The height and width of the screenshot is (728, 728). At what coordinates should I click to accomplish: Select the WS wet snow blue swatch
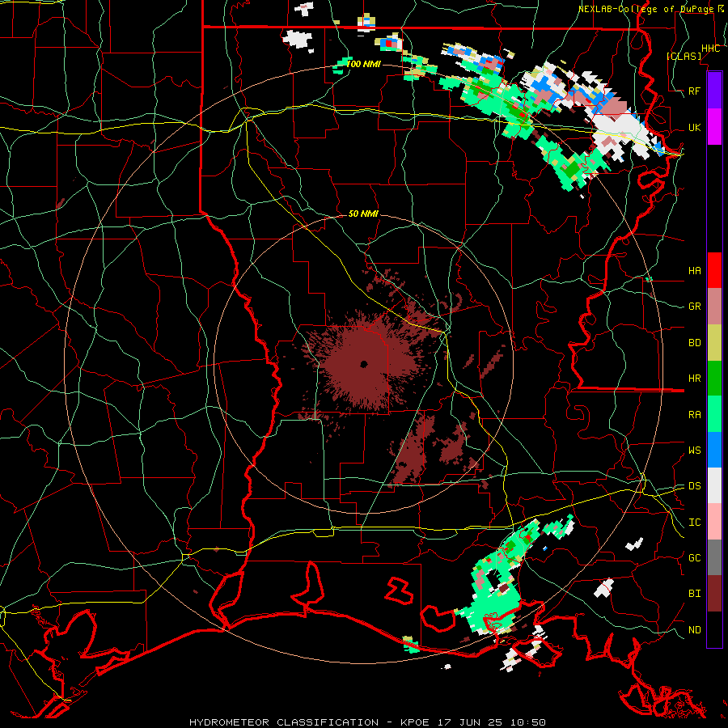tap(714, 450)
